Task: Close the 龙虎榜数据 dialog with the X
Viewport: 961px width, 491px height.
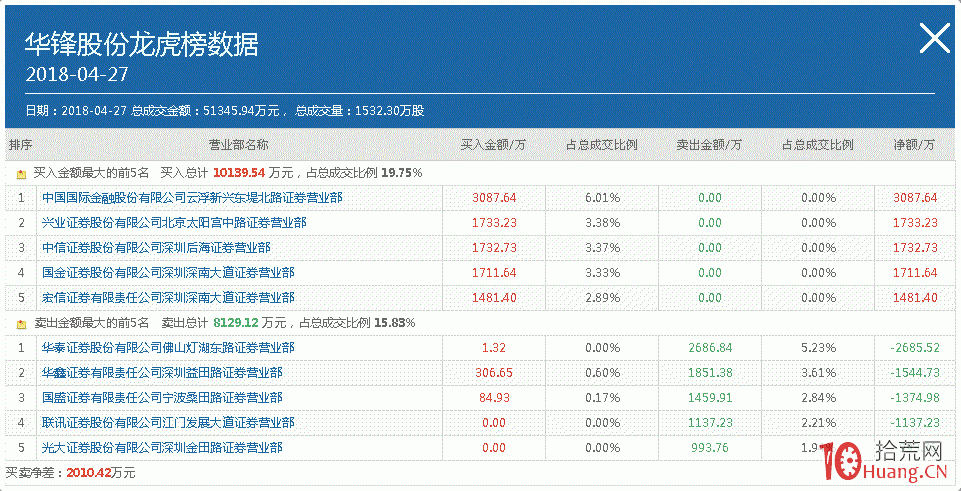Action: pos(935,40)
